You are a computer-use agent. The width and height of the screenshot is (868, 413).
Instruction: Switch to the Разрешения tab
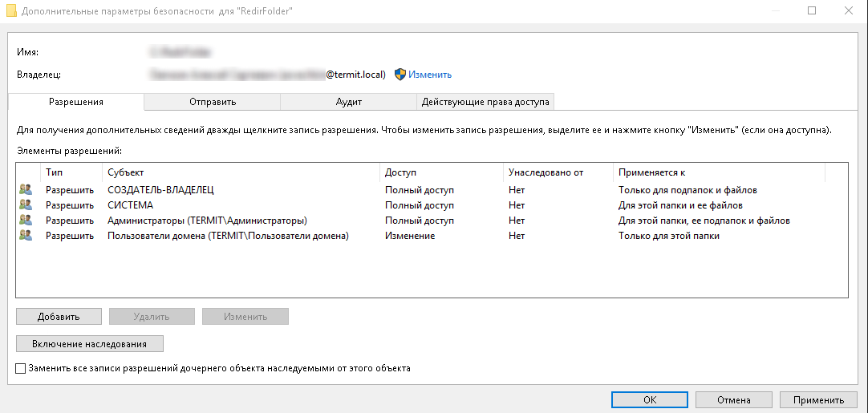76,102
